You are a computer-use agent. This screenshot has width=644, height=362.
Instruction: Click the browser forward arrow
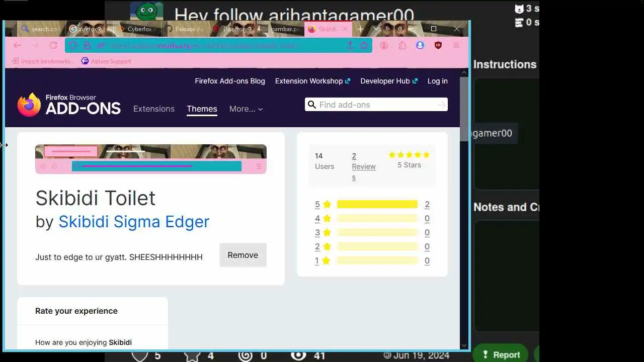click(x=35, y=45)
